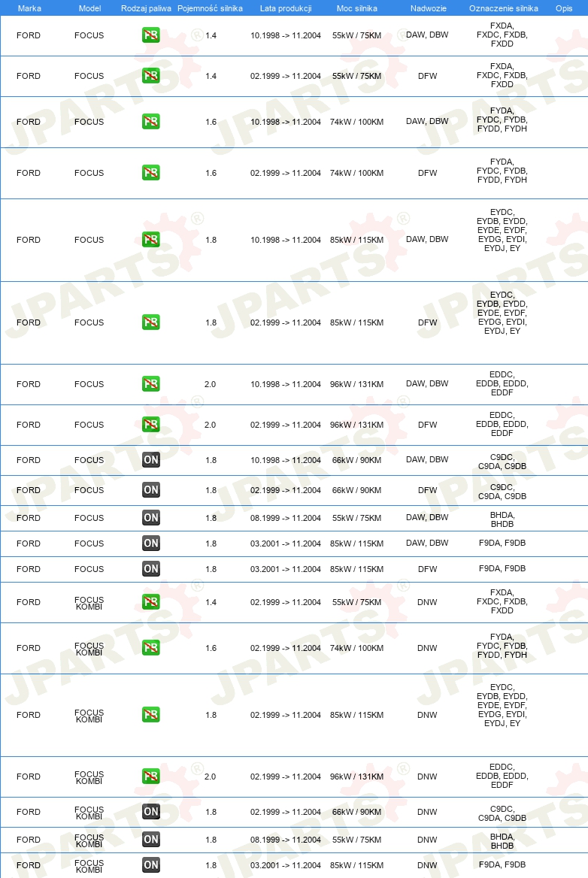Viewport: 588px width, 878px height.
Task: Click the ON diesel icon for Focus Kombi 90KM
Action: click(150, 811)
